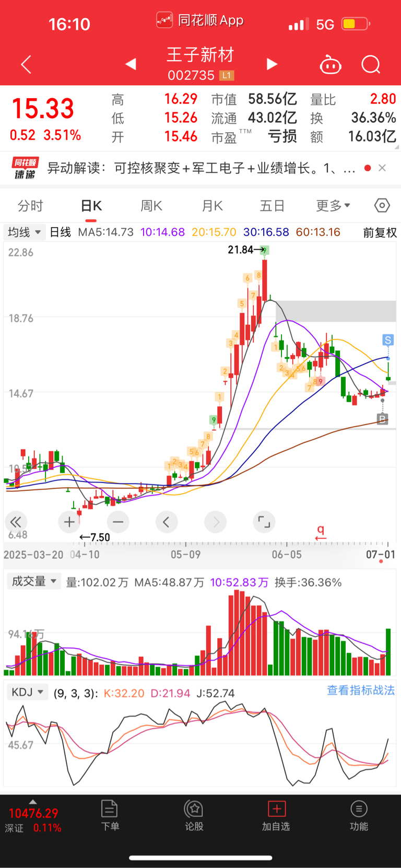Tap the 市值 58.56亿 value
401x868 pixels.
click(x=272, y=99)
